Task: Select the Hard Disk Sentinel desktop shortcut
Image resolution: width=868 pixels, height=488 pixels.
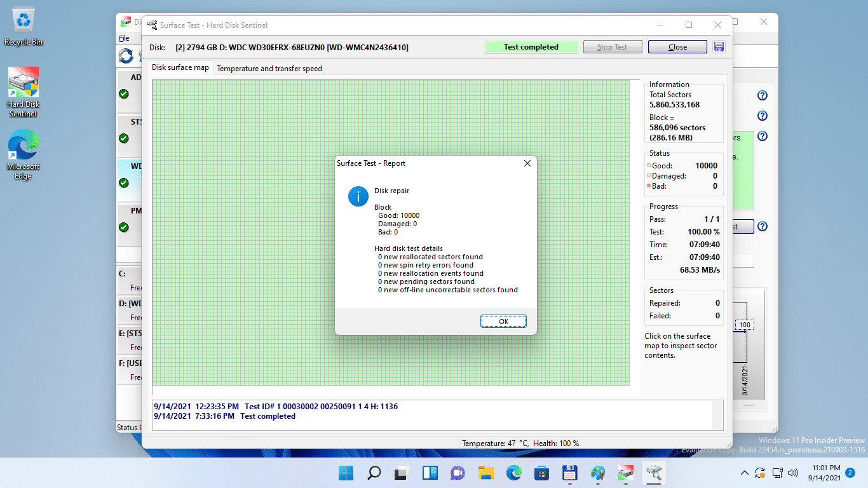Action: 23,93
